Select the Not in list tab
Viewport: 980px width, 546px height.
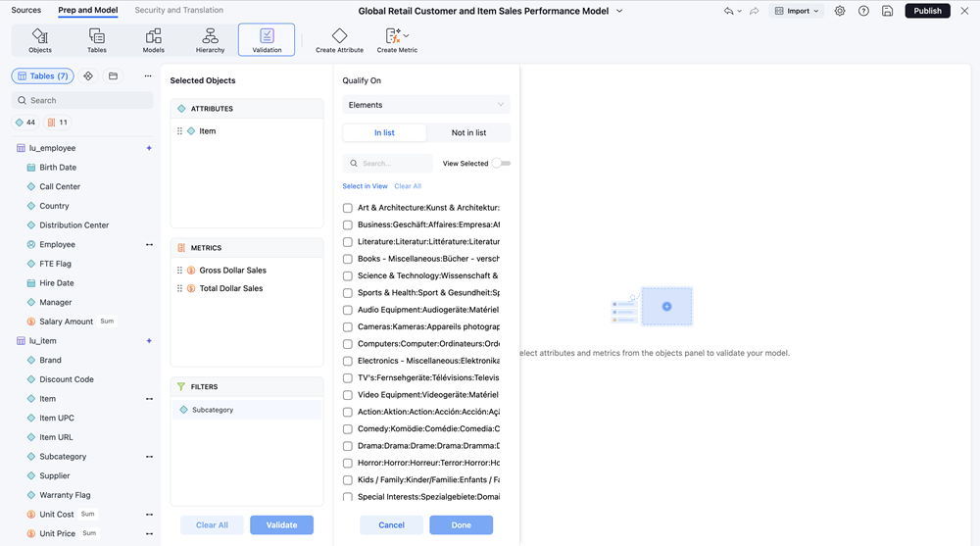[468, 132]
